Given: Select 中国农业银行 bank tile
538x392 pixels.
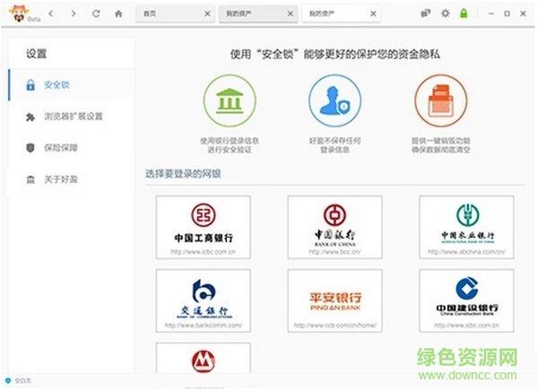Looking at the screenshot, I should pyautogui.click(x=466, y=227).
